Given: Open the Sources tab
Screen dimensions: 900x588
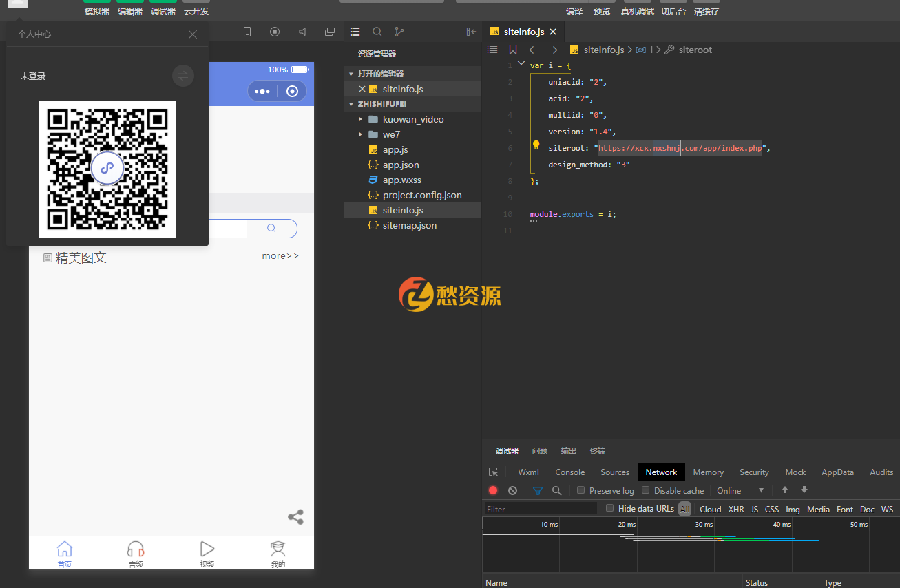Looking at the screenshot, I should pyautogui.click(x=614, y=472).
